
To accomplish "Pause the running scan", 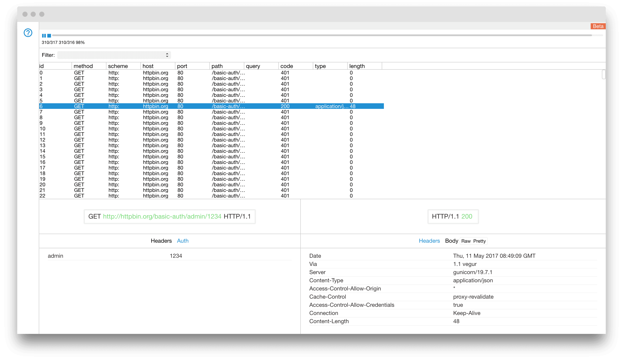I will (x=44, y=35).
